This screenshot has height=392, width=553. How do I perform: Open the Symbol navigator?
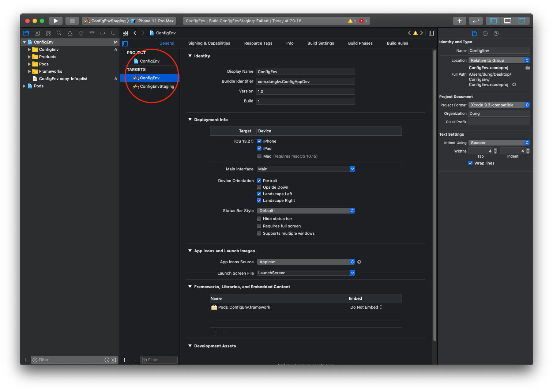(x=48, y=33)
